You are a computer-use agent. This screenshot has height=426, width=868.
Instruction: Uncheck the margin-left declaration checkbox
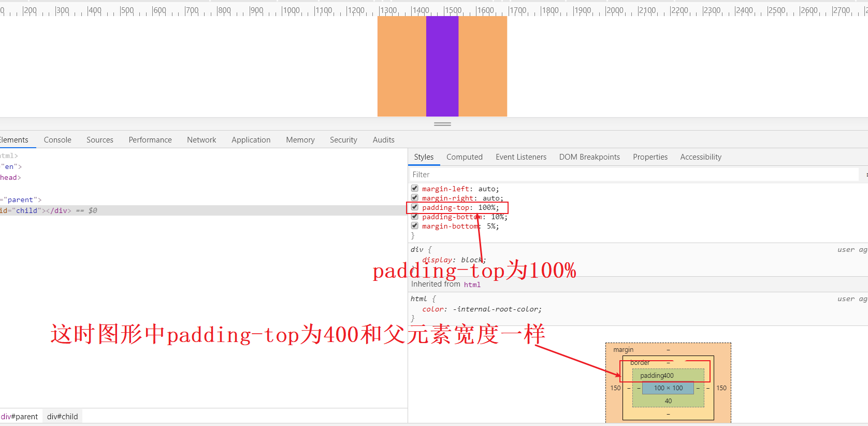point(415,188)
